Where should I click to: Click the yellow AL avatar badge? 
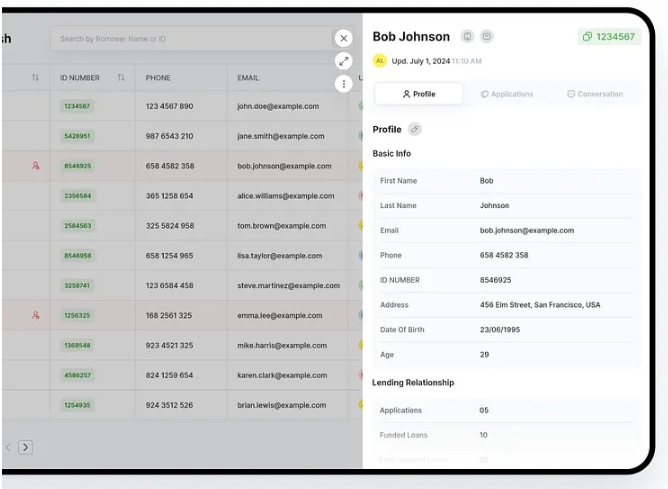tap(380, 61)
